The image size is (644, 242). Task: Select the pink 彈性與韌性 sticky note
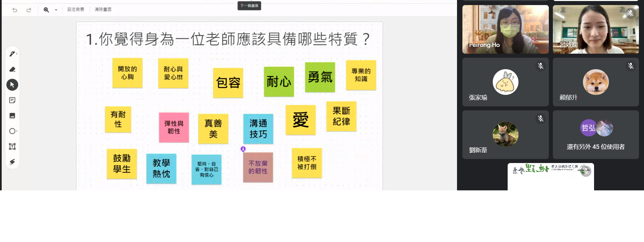click(174, 128)
